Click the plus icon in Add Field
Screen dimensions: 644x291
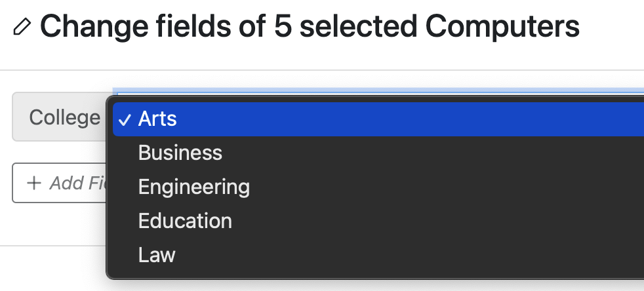tap(33, 183)
